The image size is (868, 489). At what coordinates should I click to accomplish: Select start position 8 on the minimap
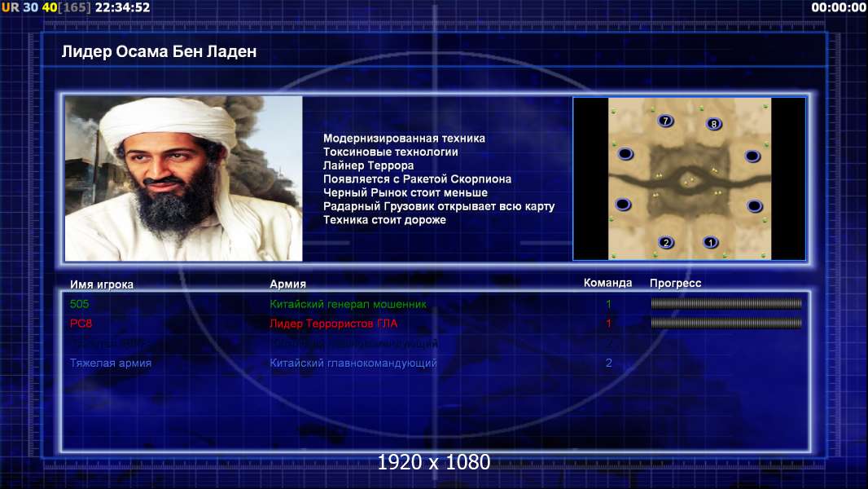point(713,124)
